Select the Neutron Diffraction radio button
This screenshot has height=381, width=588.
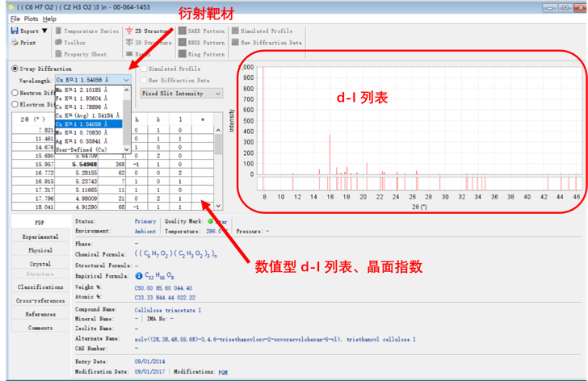(15, 93)
